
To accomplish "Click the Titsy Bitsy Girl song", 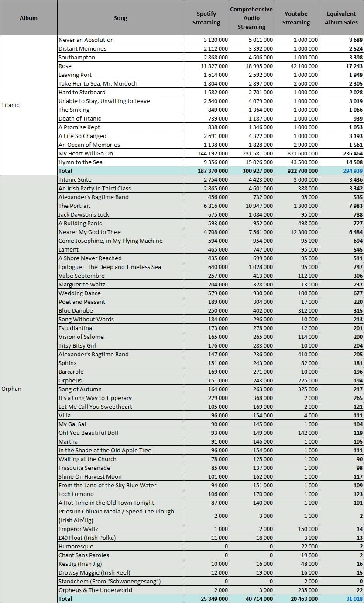I will click(77, 345).
